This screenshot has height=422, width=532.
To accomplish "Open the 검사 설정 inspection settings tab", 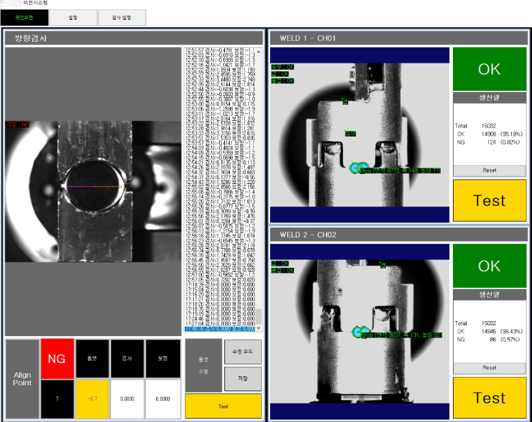I will [122, 18].
